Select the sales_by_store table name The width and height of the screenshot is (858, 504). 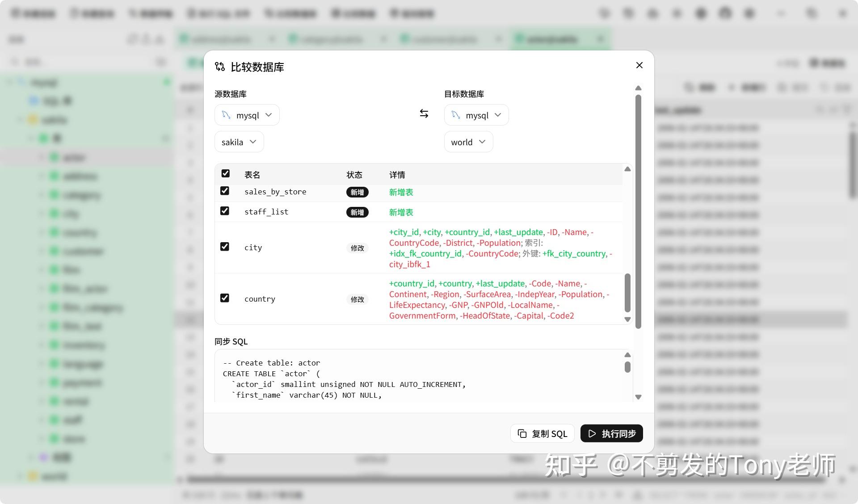[x=275, y=192]
